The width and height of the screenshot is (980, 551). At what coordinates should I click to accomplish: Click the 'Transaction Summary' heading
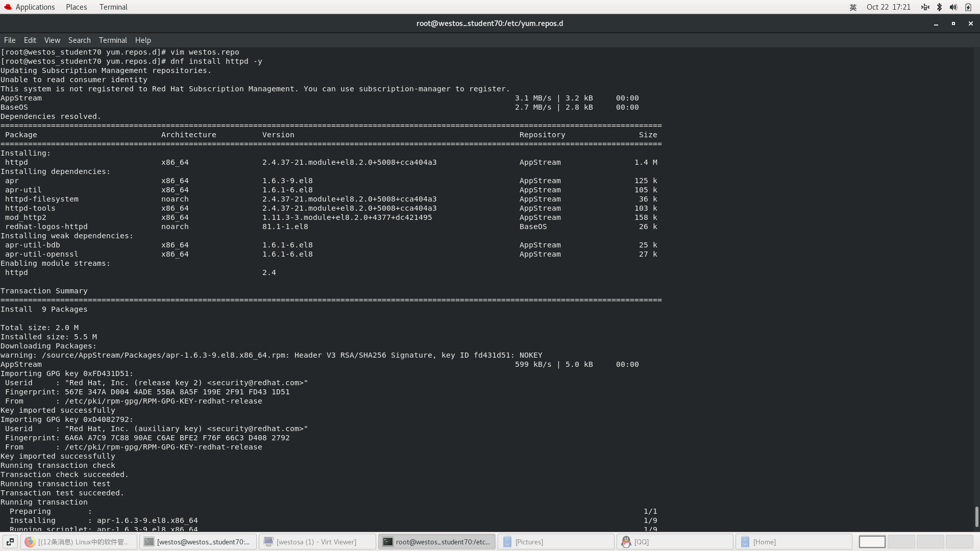[x=44, y=291]
